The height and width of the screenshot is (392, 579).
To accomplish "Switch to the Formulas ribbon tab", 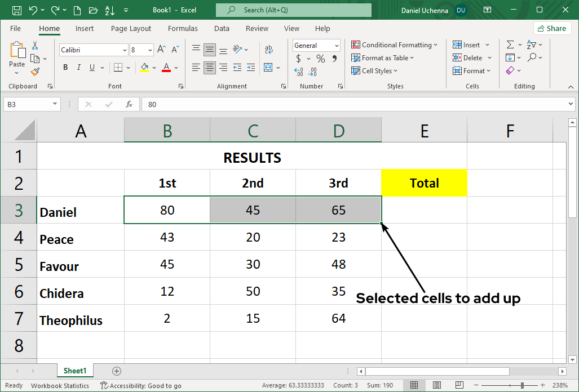I will pos(183,28).
